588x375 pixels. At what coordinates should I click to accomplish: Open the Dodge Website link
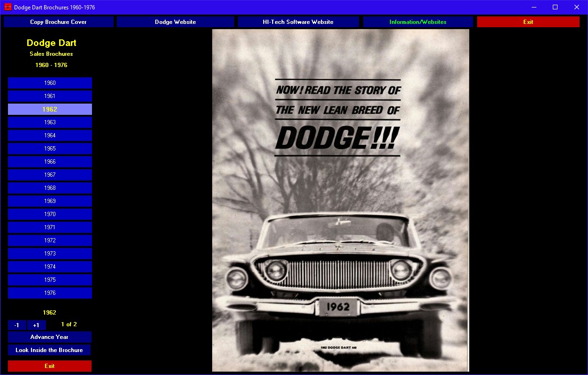point(176,22)
